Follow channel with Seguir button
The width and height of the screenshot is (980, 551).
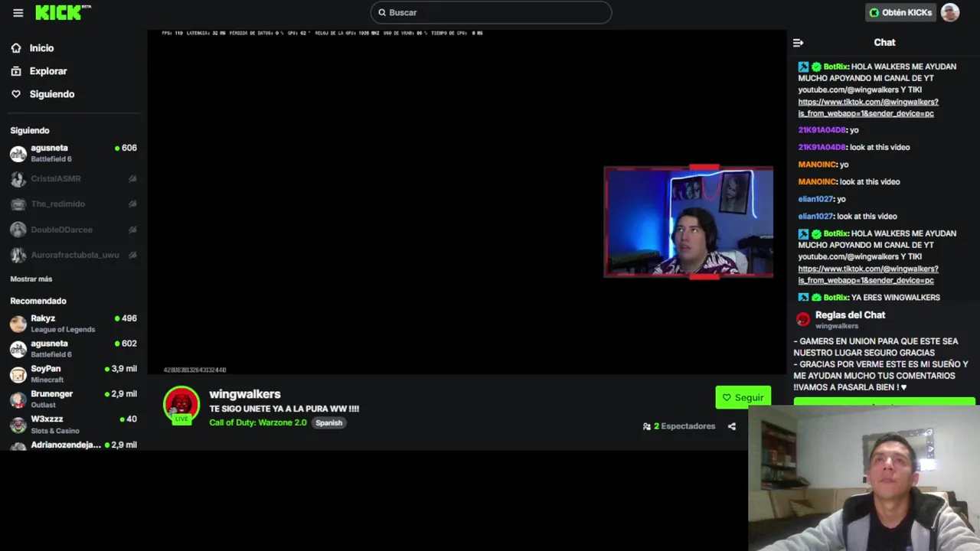tap(743, 397)
